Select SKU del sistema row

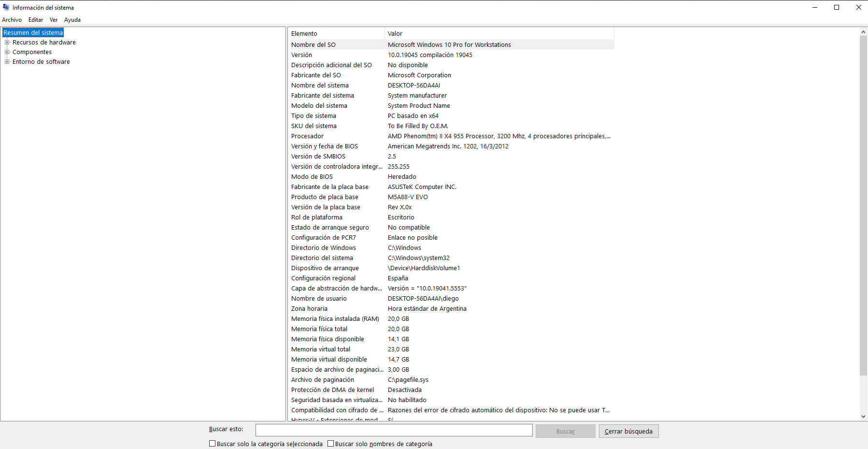451,126
